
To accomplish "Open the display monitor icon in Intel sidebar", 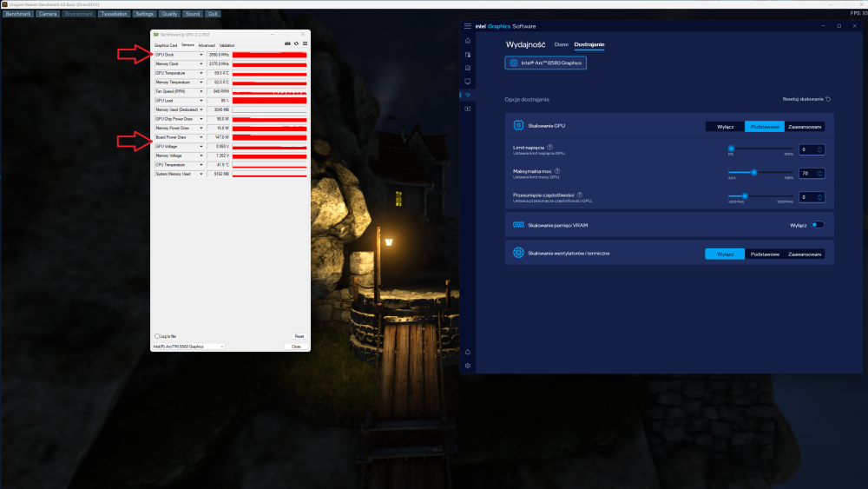I will pos(468,82).
